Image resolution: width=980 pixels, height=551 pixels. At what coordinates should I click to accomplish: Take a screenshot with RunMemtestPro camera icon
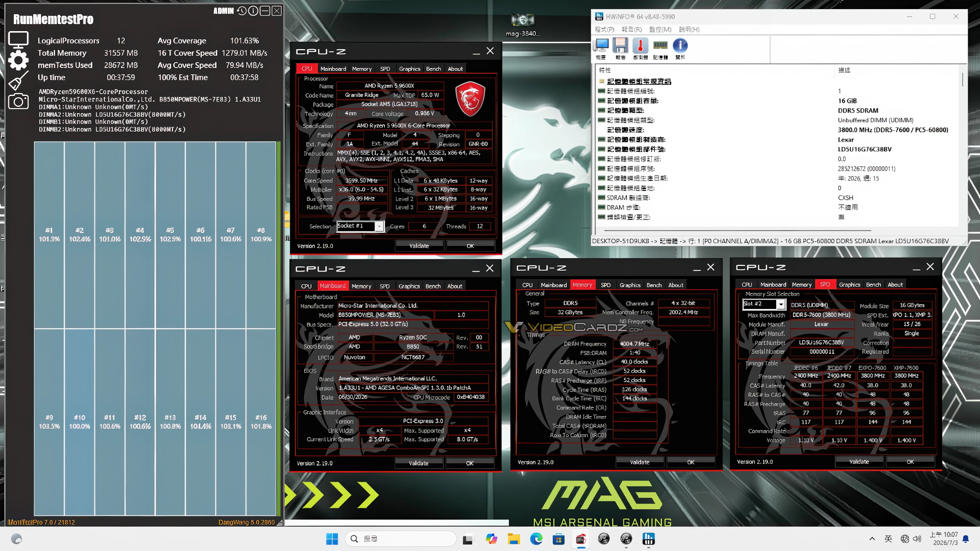point(18,101)
